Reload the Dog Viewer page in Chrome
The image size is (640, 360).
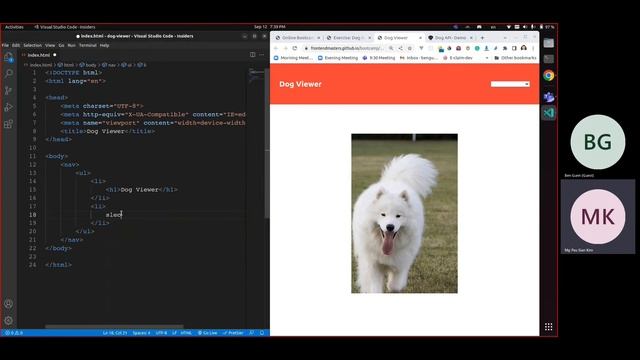[x=295, y=48]
